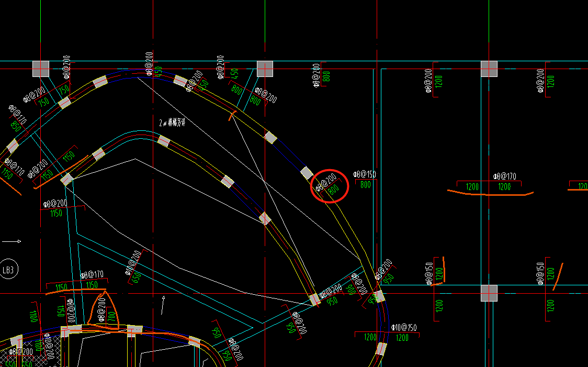Click the small right-pointing arrow above LB3
The height and width of the screenshot is (367, 588).
coord(12,241)
